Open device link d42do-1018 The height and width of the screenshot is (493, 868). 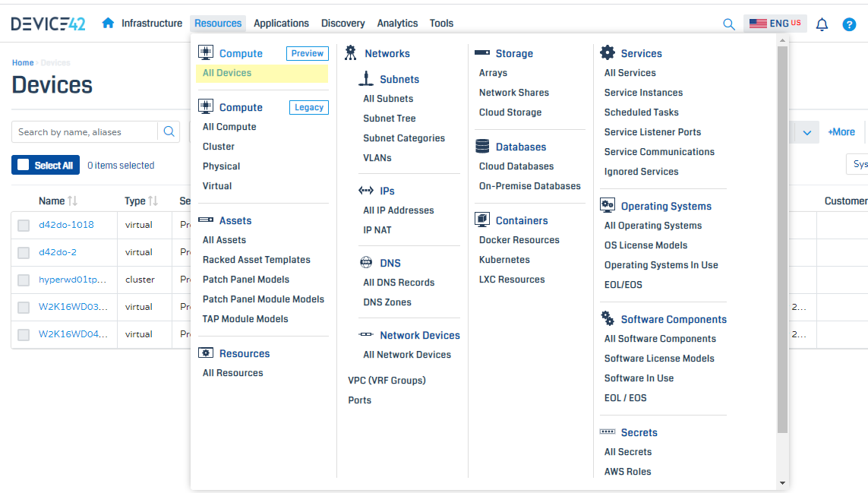coord(66,225)
